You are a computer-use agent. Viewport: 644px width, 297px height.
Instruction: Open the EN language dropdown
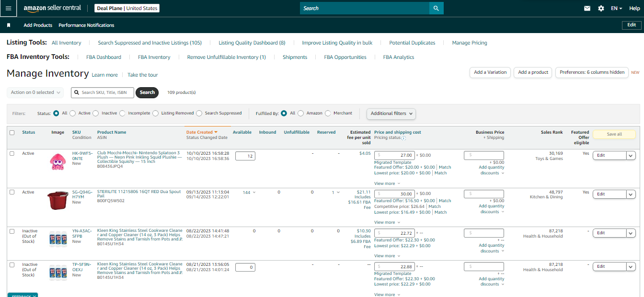click(616, 9)
